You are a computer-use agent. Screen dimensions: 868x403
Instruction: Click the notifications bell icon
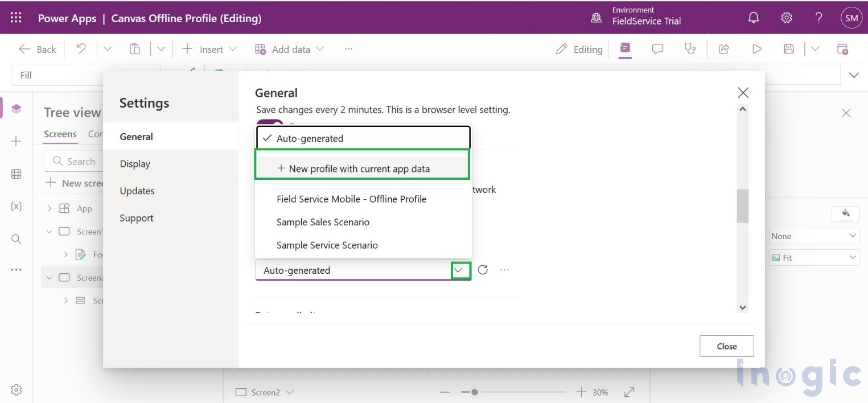(x=753, y=18)
